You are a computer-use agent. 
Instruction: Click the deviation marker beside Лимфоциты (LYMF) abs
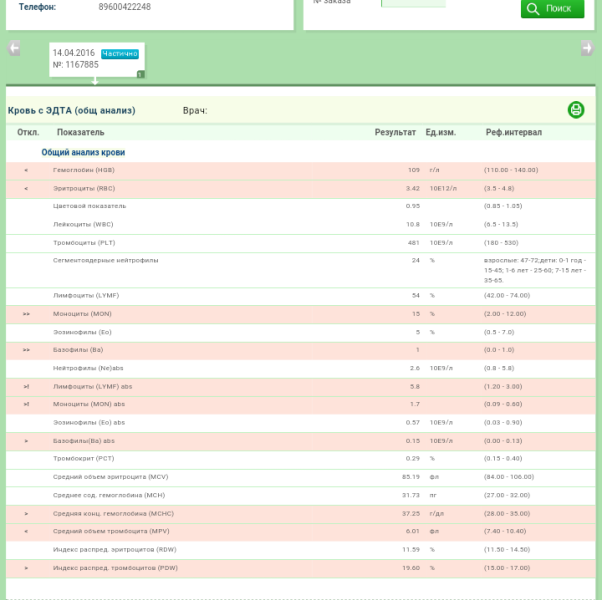point(26,386)
